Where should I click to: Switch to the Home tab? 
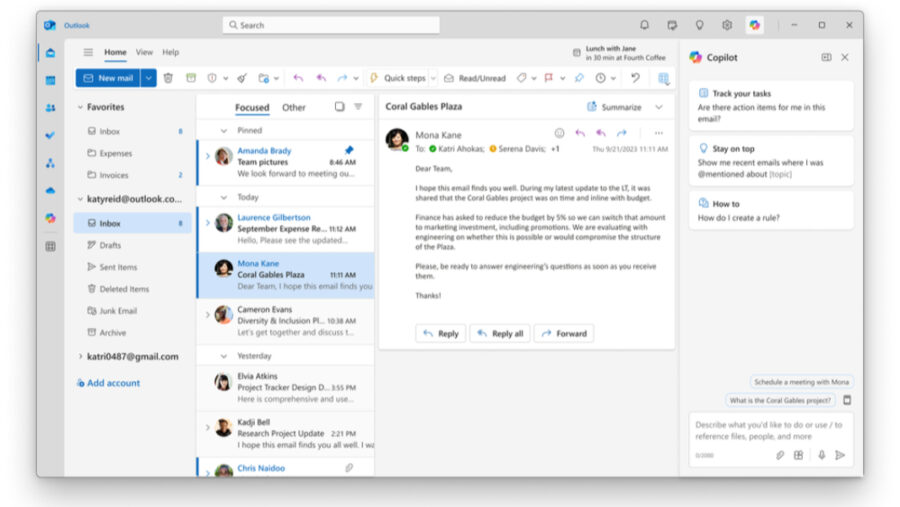115,52
